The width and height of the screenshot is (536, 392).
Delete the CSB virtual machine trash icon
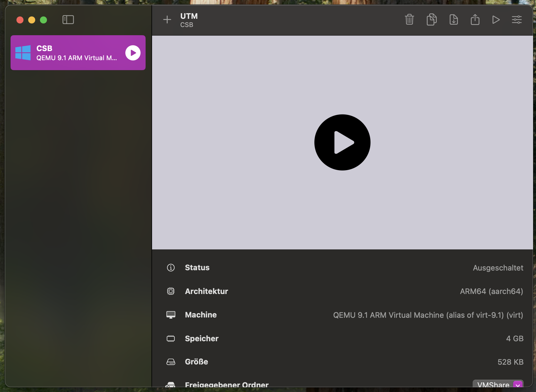click(x=409, y=20)
